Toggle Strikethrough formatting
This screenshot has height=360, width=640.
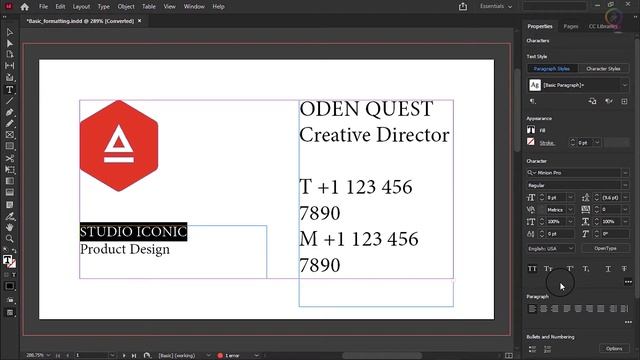624,269
